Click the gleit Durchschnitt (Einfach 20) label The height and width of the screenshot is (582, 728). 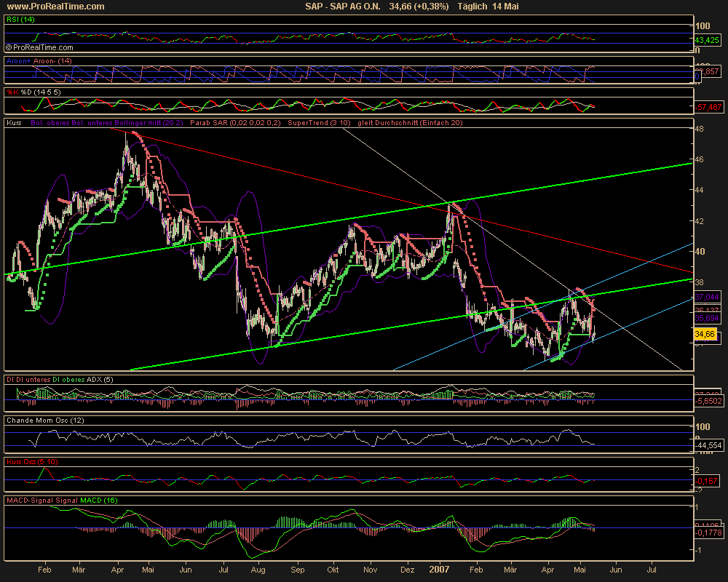click(x=409, y=124)
